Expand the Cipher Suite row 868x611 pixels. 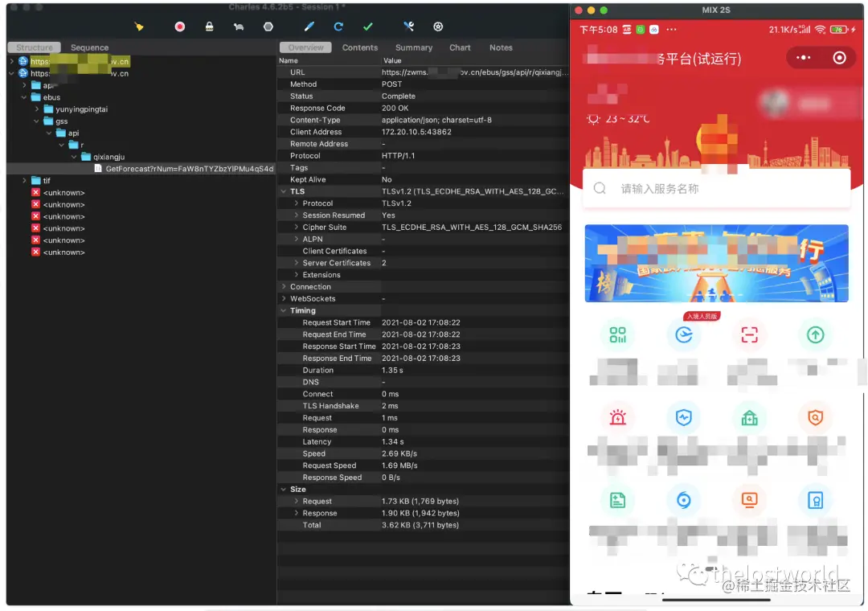coord(296,228)
